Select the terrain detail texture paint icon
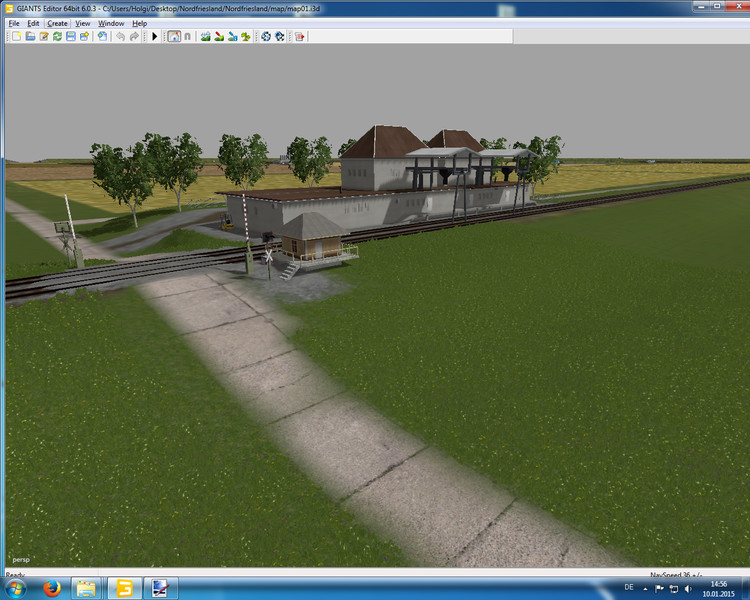The height and width of the screenshot is (600, 750). (219, 36)
